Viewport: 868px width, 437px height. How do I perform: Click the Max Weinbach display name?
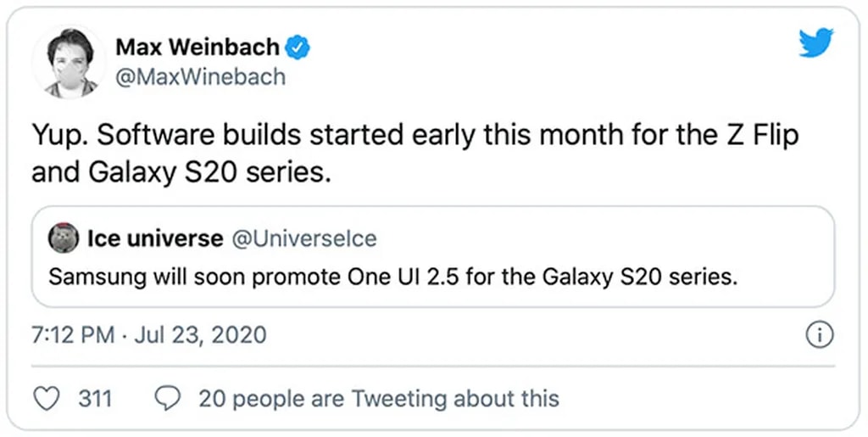[198, 48]
